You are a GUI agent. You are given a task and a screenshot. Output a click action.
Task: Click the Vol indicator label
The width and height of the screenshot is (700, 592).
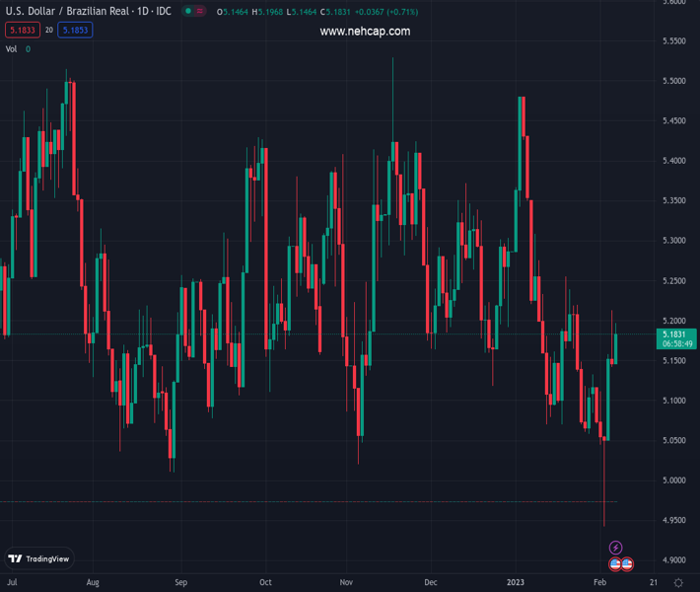pos(12,48)
